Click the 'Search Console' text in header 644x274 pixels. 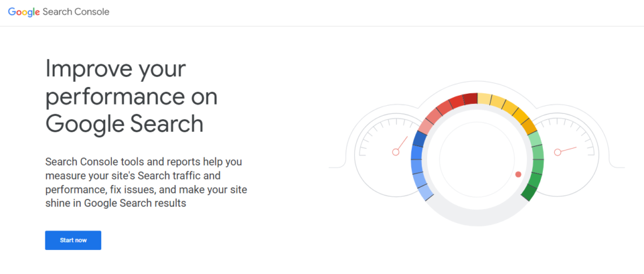(x=76, y=12)
